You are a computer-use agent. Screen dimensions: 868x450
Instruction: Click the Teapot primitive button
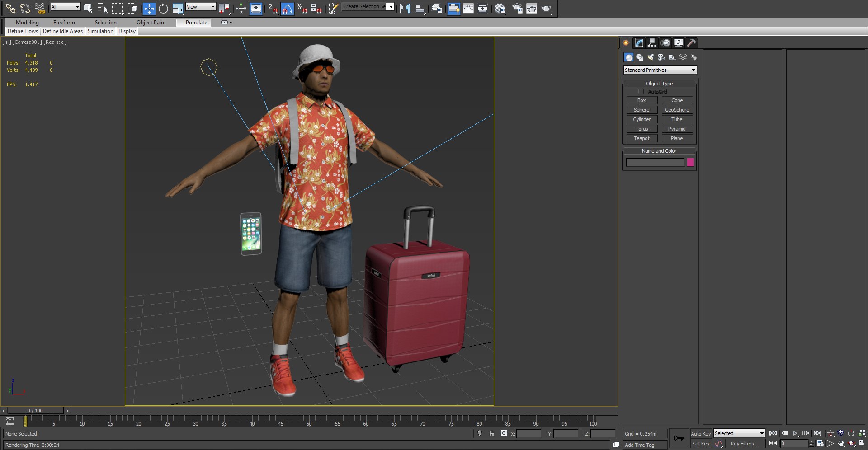642,138
